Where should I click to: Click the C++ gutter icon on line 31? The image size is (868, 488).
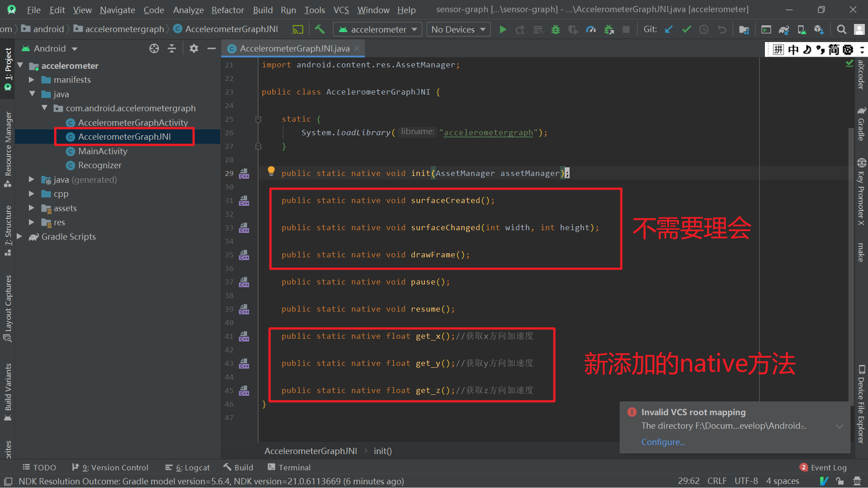coord(244,200)
